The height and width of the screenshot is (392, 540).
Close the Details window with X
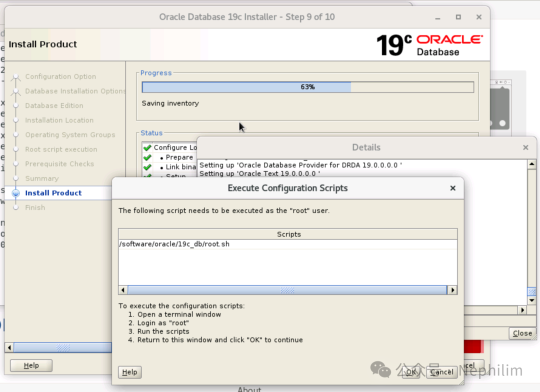[525, 147]
